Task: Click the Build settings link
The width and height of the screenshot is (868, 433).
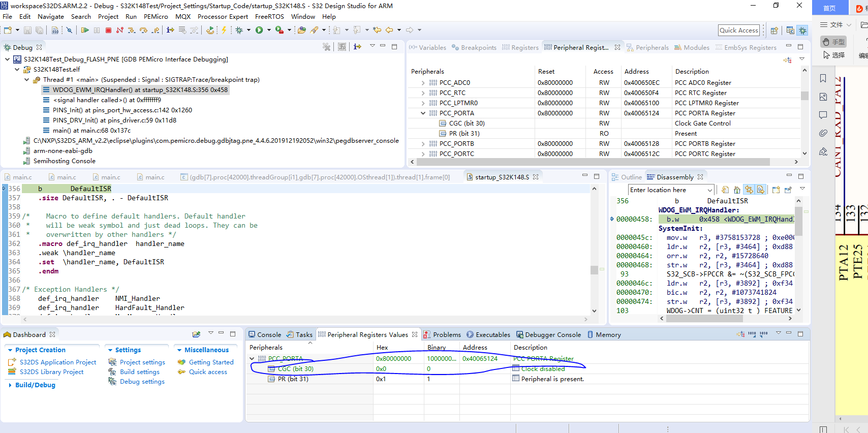Action: coord(140,372)
